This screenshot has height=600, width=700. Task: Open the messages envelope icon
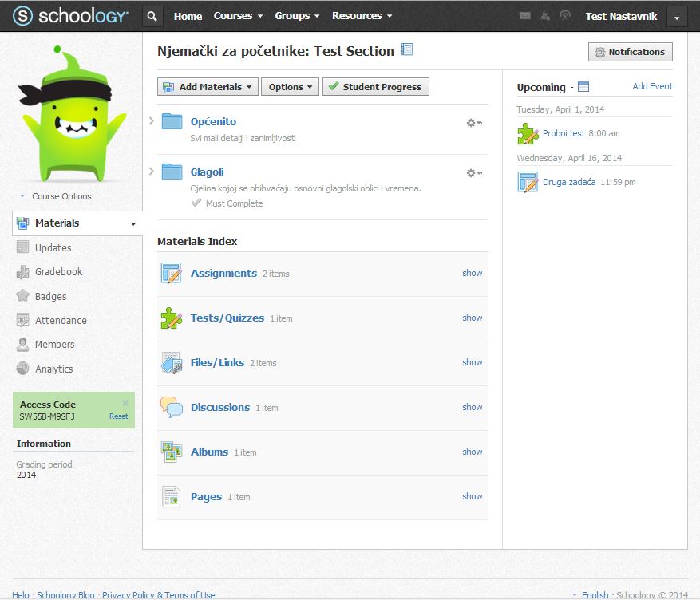(524, 16)
